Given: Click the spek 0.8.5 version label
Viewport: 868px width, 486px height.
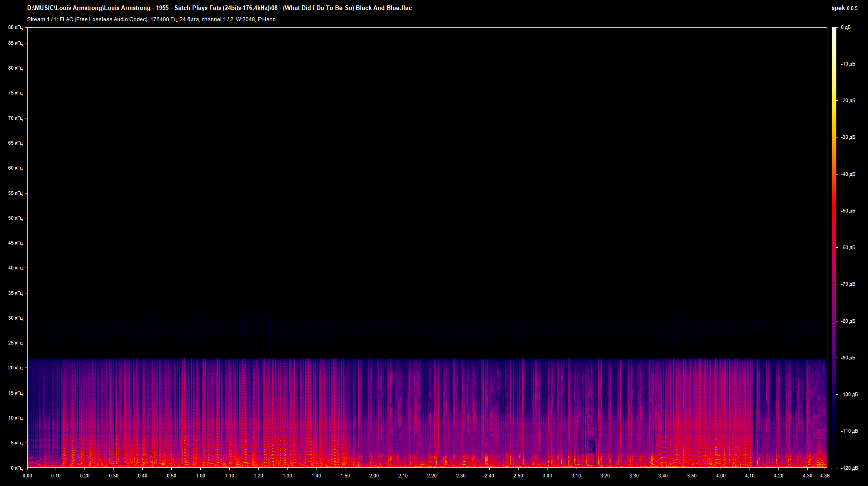Looking at the screenshot, I should click(845, 8).
